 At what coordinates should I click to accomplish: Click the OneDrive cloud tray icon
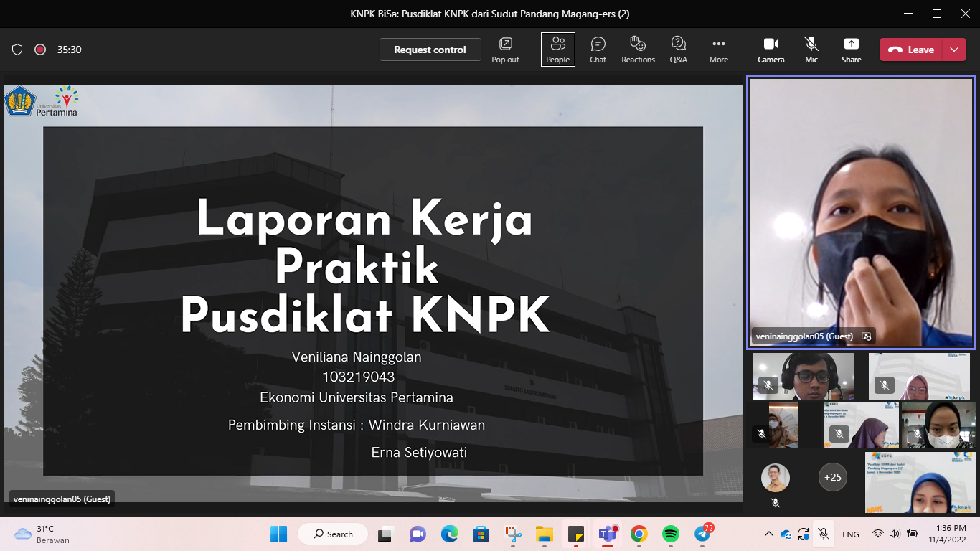pos(786,534)
